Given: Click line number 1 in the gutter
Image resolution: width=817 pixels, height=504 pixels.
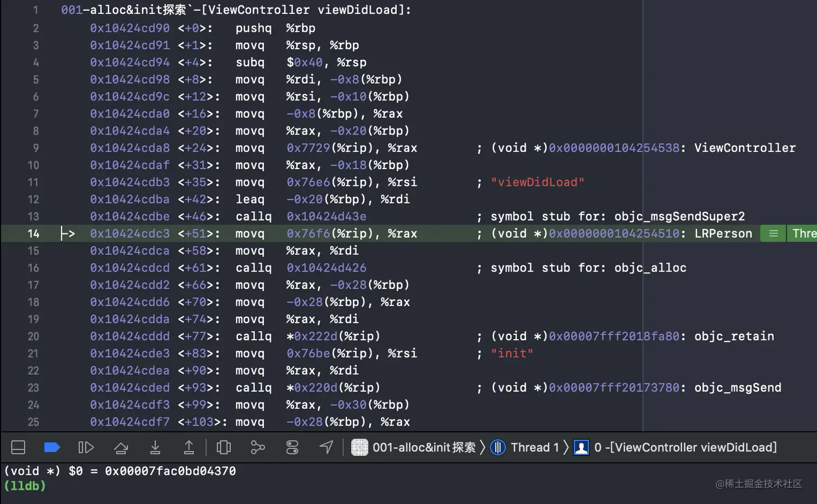Looking at the screenshot, I should 36,10.
